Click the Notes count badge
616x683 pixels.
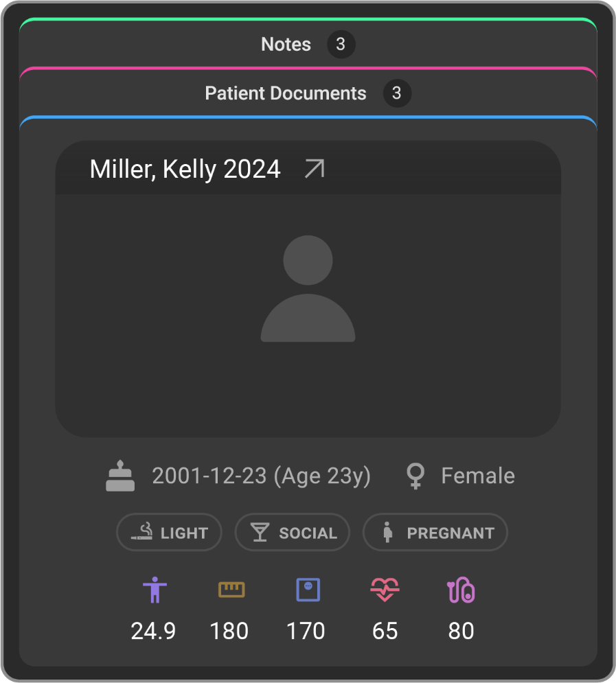click(341, 45)
